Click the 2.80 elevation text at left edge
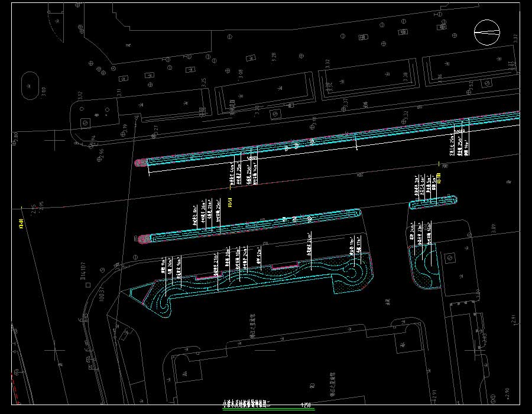532x414 pixels. tap(16, 138)
